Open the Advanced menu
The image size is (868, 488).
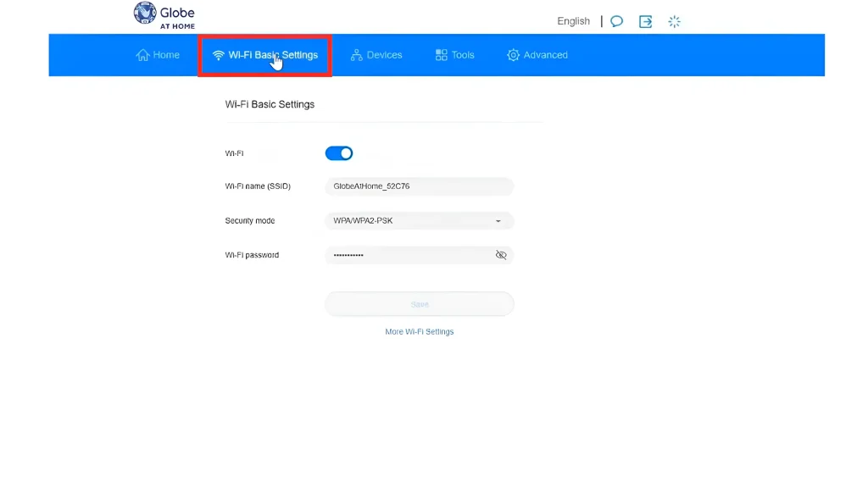537,54
